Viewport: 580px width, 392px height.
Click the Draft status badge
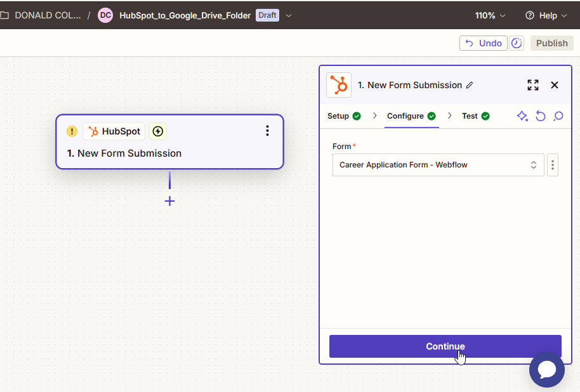pos(267,15)
